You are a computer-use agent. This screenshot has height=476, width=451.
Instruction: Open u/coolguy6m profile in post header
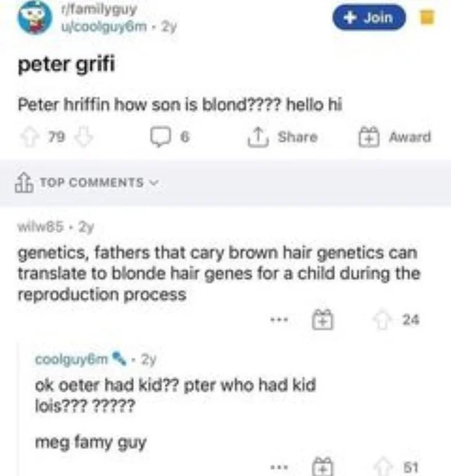[x=104, y=27]
